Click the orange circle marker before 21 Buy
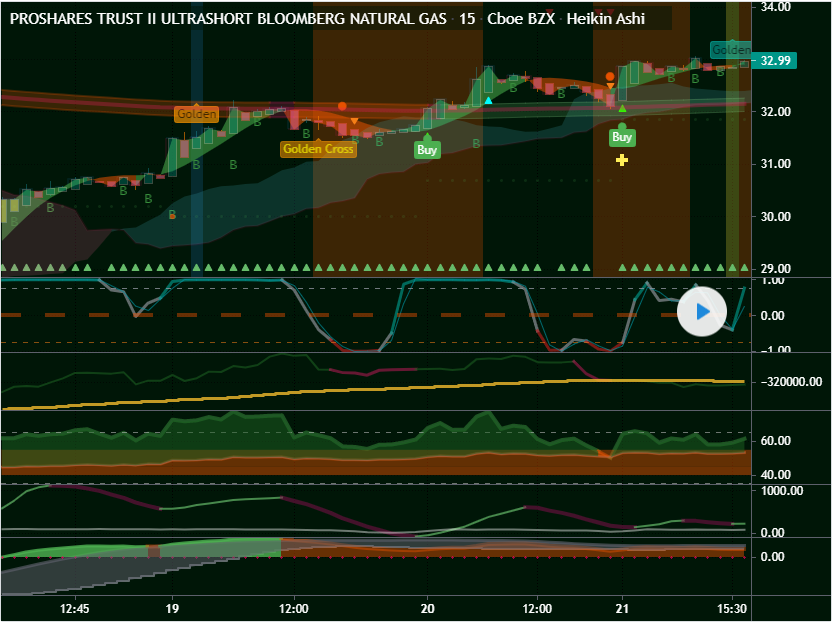This screenshot has width=832, height=622. click(610, 76)
